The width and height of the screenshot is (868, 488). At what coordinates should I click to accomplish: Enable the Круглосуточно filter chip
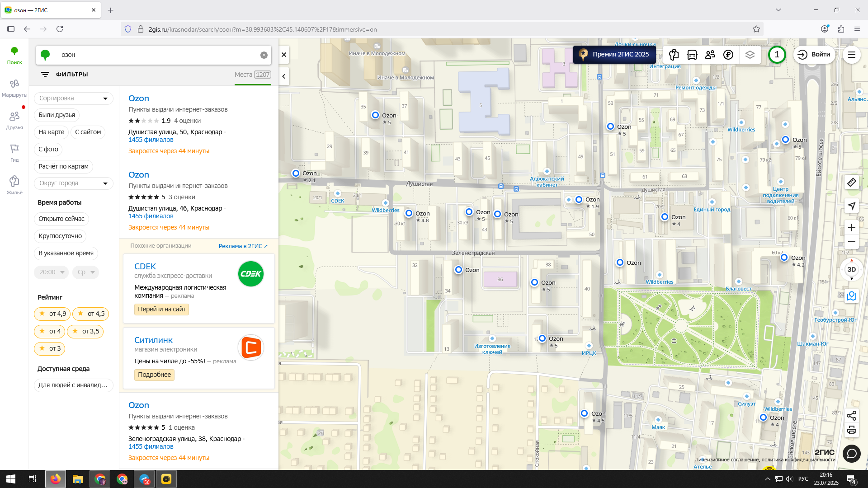(x=60, y=236)
